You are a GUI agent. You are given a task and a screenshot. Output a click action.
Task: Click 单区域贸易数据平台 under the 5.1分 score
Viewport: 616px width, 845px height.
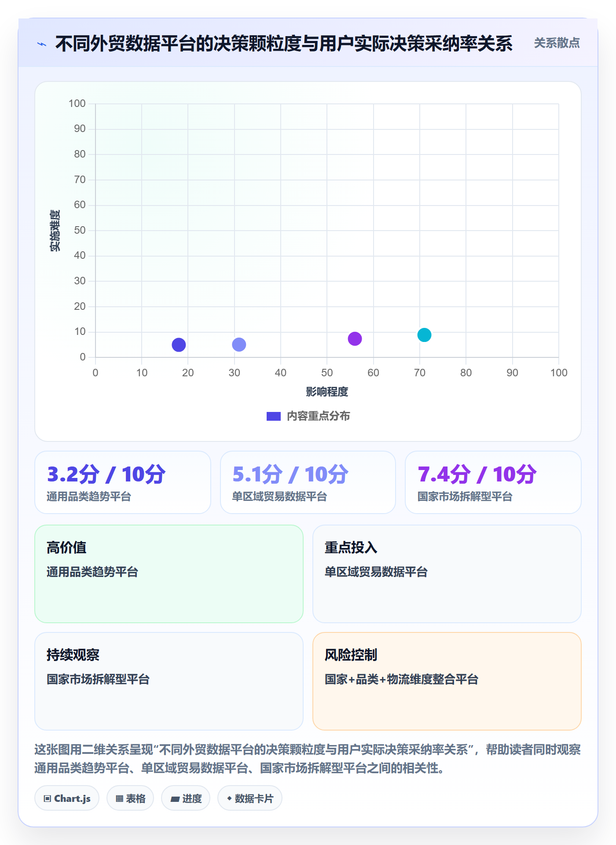tap(279, 497)
